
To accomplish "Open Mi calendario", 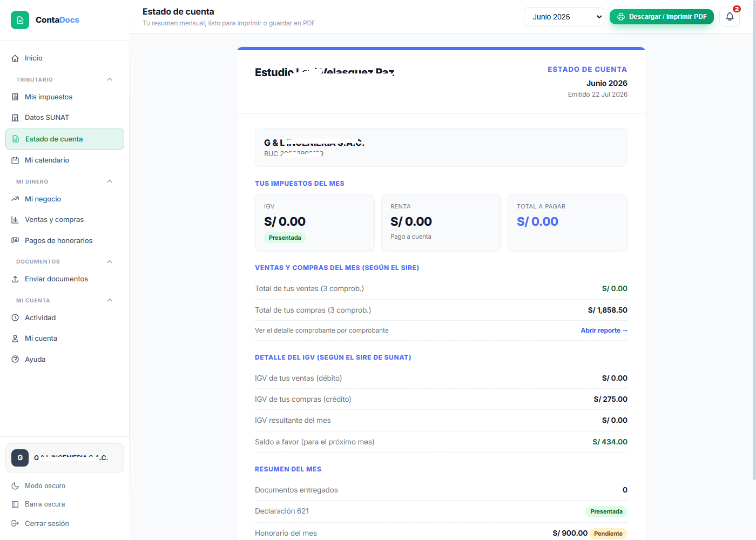I will [x=65, y=160].
